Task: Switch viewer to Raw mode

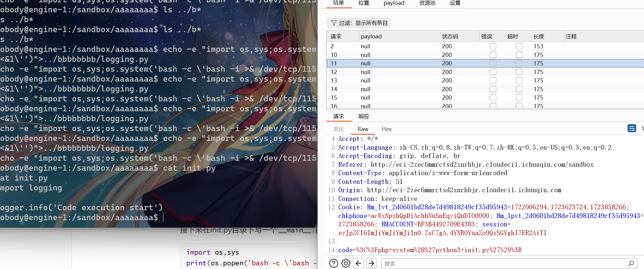Action: (x=363, y=129)
